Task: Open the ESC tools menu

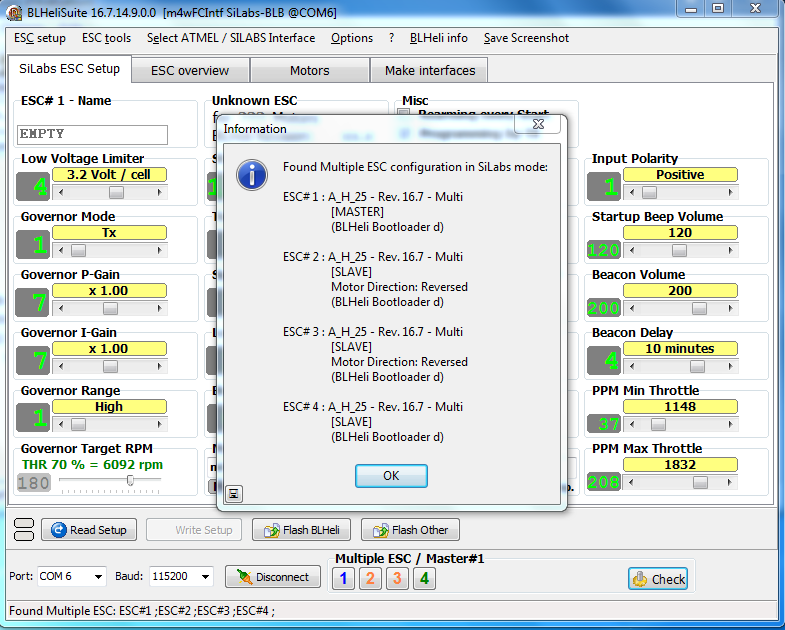Action: click(106, 38)
